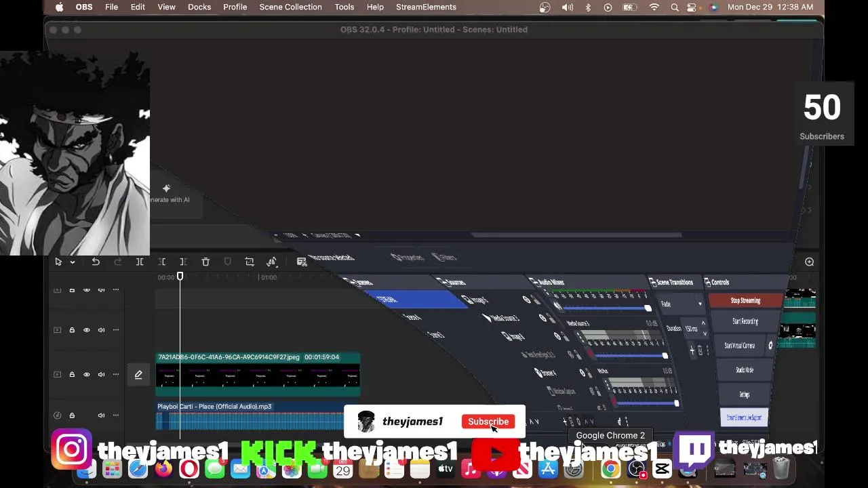
Task: Lock the Playboi Carti audio track
Action: coord(72,415)
